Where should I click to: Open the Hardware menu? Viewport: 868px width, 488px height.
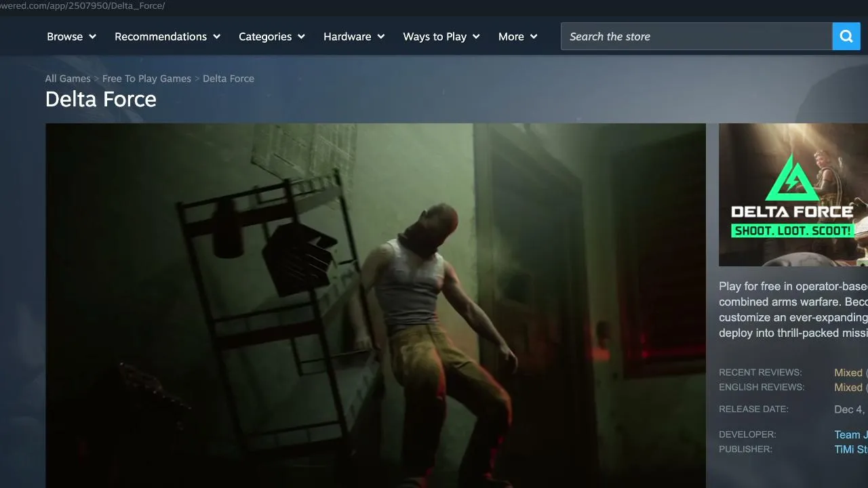[354, 37]
